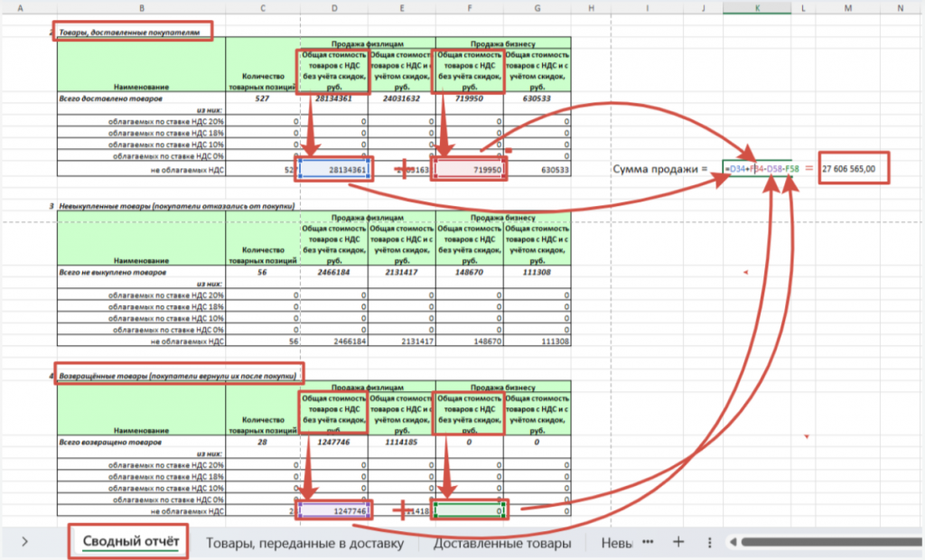Click returned goods cell with value 1247746
The image size is (925, 560).
[x=334, y=510]
